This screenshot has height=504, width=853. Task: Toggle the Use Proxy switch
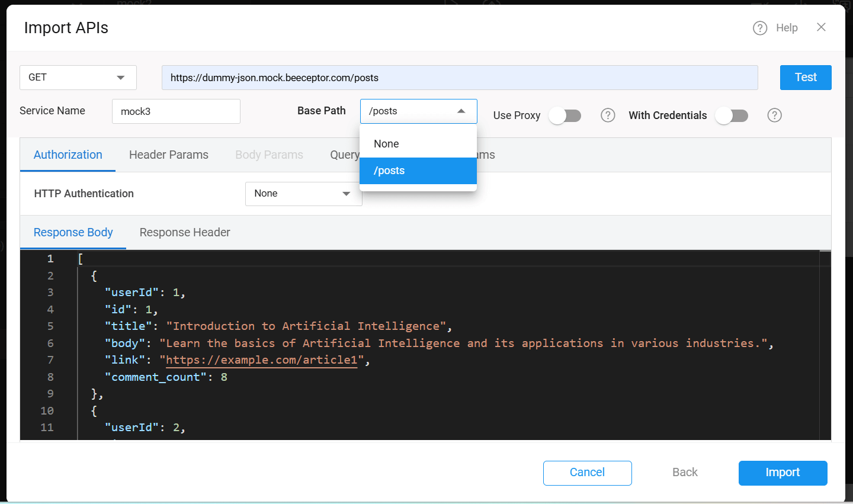coord(565,115)
